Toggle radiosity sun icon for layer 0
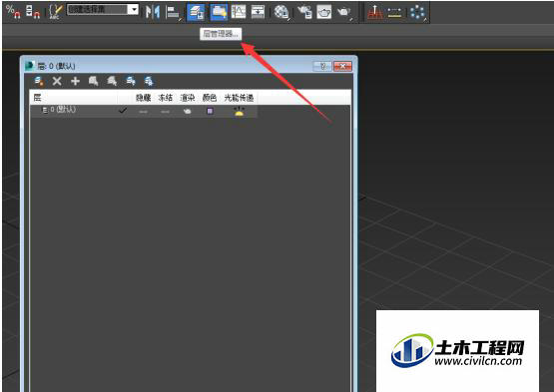Screen dimensions: 554x392 pos(240,111)
